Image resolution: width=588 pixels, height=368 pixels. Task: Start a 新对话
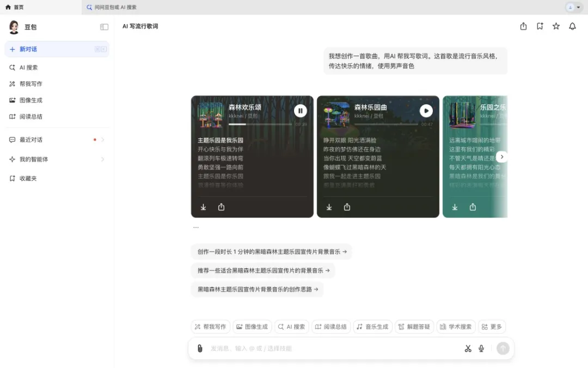28,49
